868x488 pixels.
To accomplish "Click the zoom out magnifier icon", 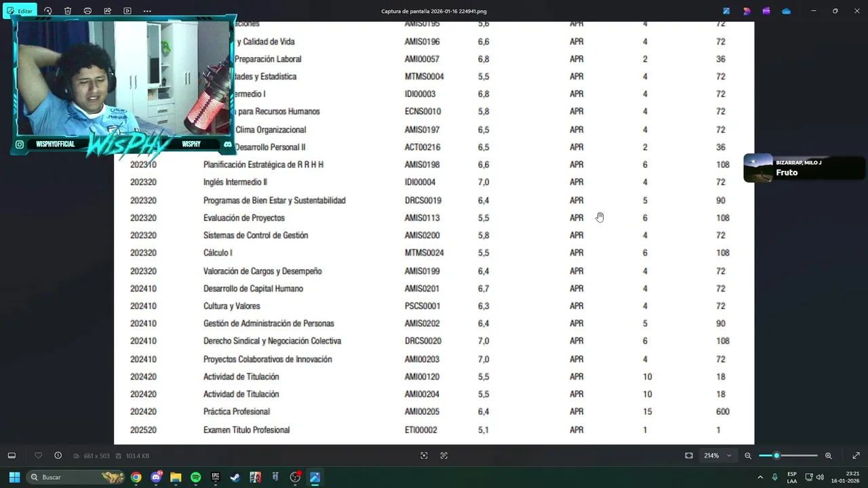I will (x=748, y=455).
